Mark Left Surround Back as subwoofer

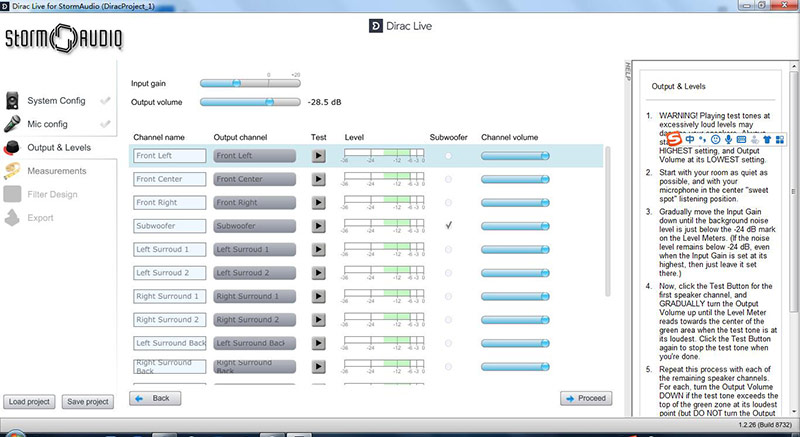tap(448, 343)
